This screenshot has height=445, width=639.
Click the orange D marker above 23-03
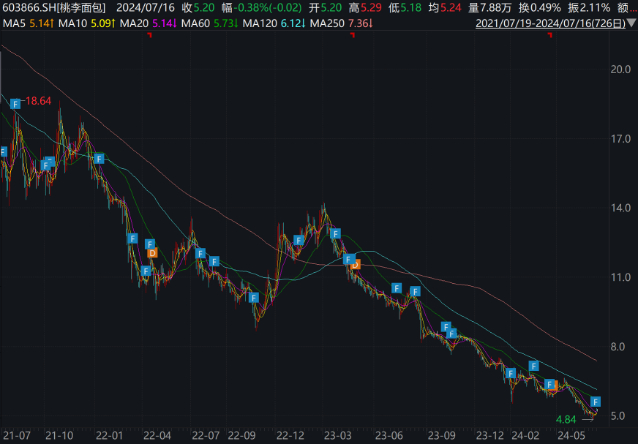point(356,265)
